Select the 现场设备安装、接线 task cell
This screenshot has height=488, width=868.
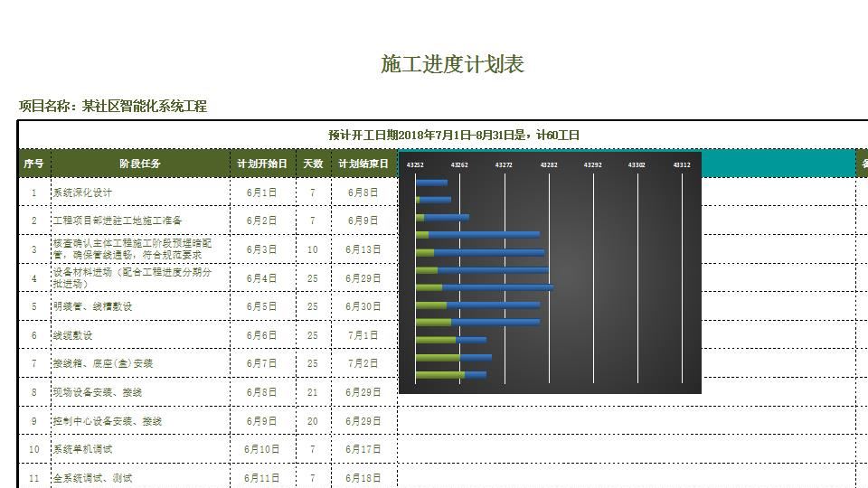[140, 392]
